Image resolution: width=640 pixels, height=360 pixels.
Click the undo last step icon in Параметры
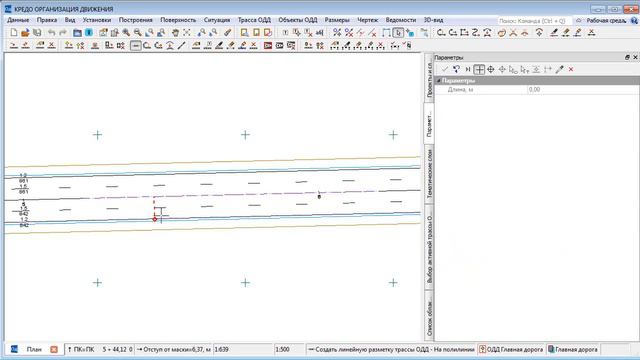(x=456, y=69)
